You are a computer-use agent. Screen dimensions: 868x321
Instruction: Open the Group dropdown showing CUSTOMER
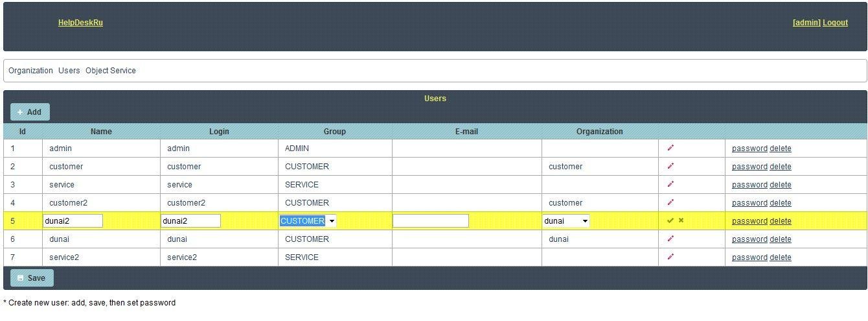coord(308,221)
